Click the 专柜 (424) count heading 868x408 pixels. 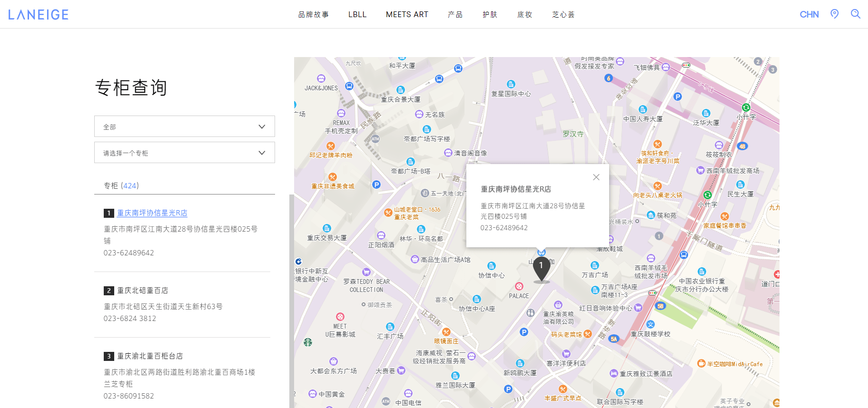tap(121, 185)
